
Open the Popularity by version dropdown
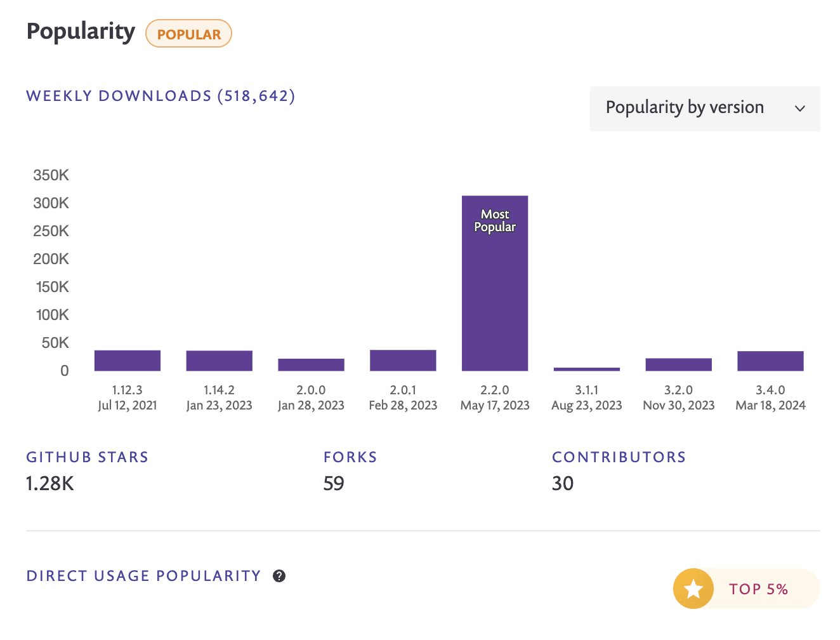(x=704, y=109)
